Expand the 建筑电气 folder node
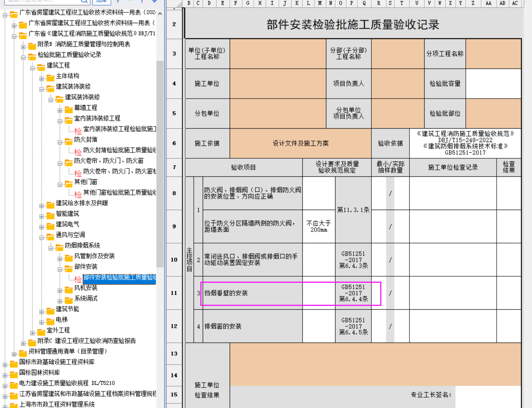Screen dimensions: 532x408 [42, 227]
